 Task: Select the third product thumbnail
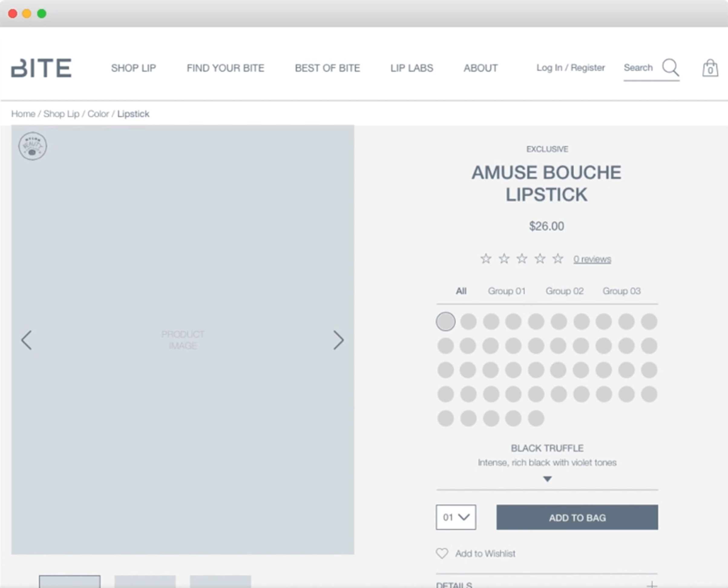[x=221, y=582]
